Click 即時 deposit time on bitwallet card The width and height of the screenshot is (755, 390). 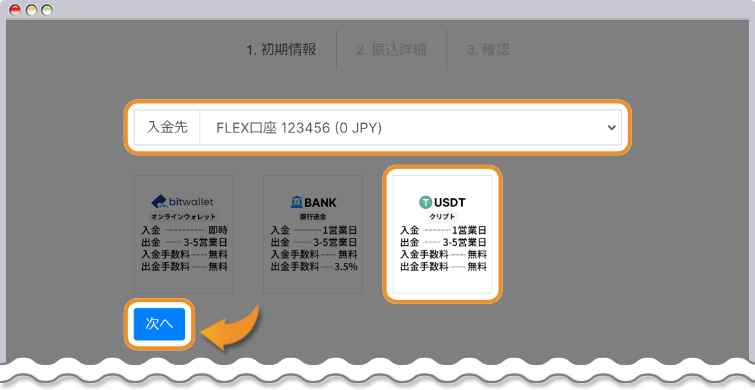(218, 230)
